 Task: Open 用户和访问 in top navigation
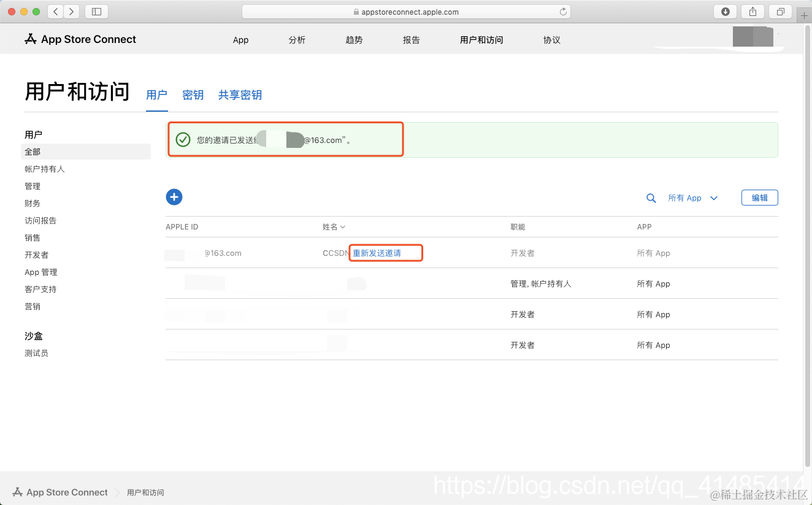pos(481,40)
